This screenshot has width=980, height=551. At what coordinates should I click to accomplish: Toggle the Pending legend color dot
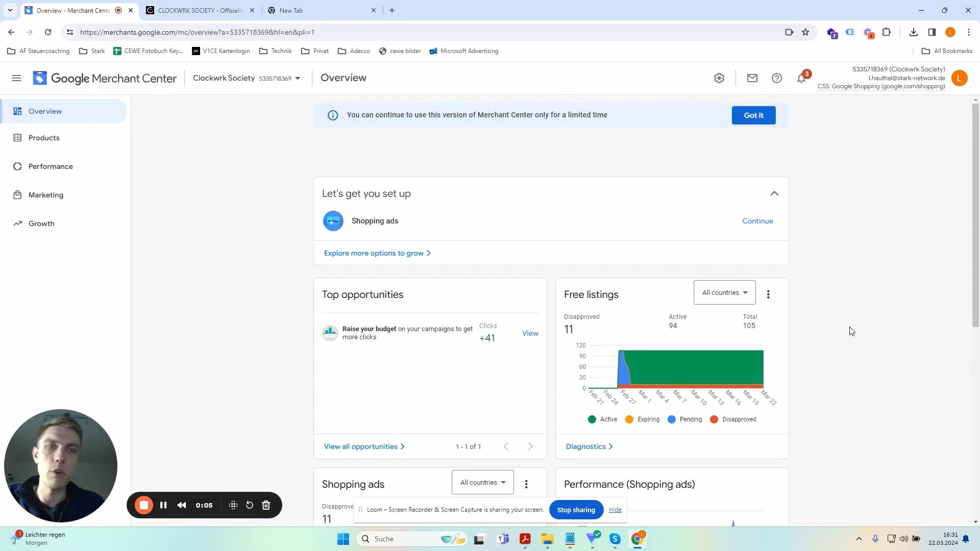point(672,419)
